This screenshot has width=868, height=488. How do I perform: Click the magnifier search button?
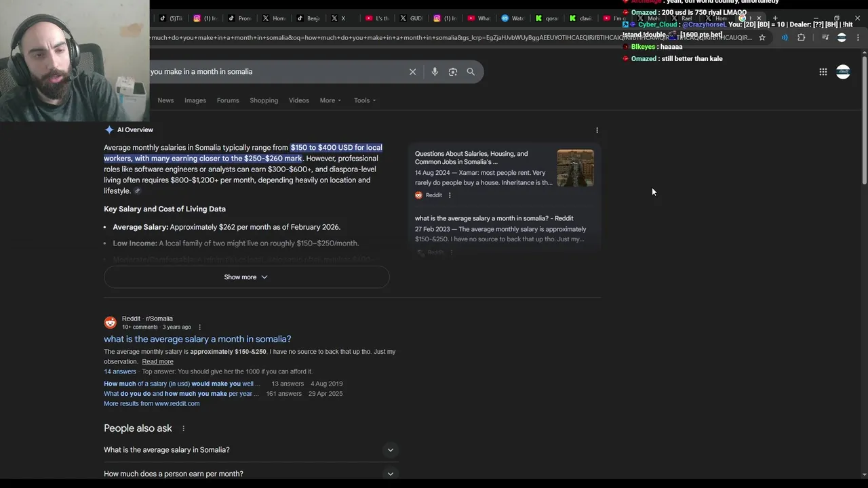pos(471,72)
